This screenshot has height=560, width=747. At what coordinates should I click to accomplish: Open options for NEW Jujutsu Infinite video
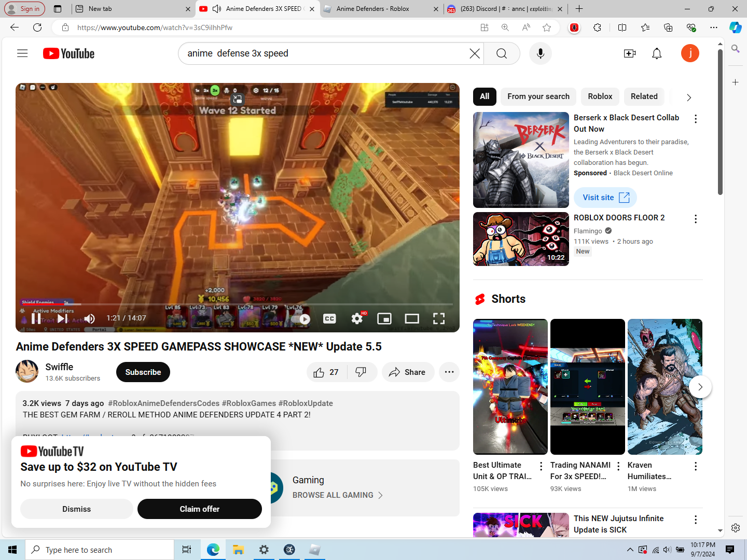coord(696,520)
